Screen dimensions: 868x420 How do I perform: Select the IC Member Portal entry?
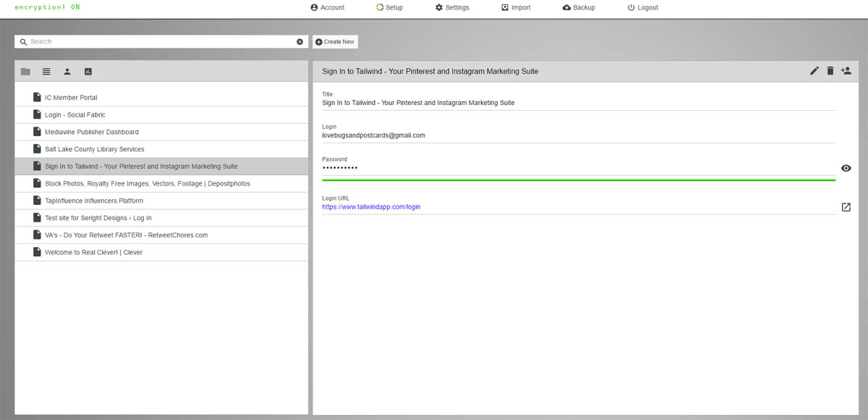[x=161, y=97]
